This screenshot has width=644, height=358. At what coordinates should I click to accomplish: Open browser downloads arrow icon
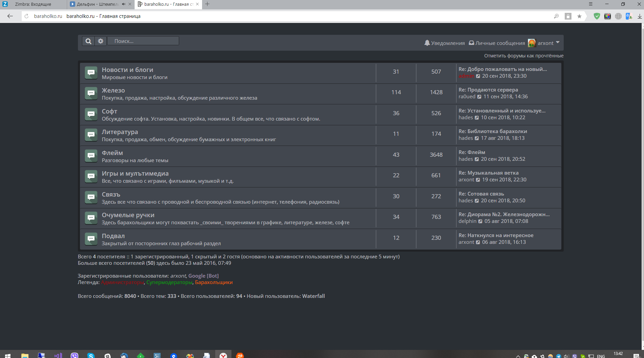[x=639, y=16]
